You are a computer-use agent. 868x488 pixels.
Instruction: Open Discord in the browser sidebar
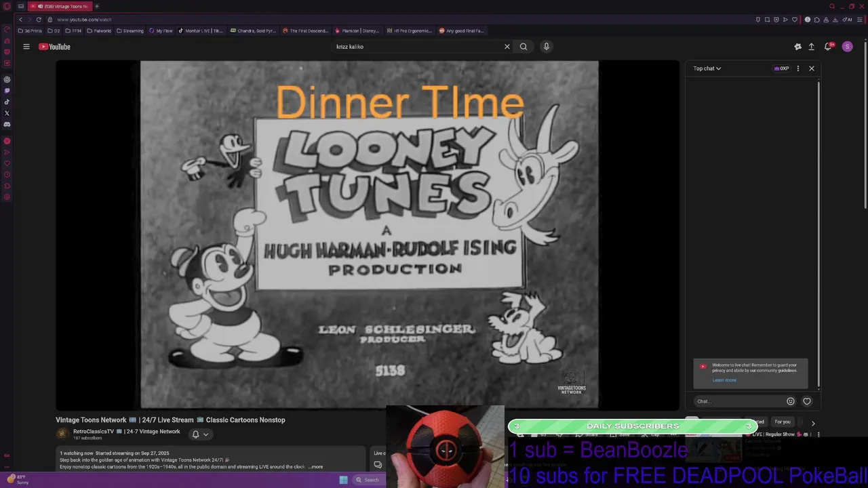click(x=7, y=125)
